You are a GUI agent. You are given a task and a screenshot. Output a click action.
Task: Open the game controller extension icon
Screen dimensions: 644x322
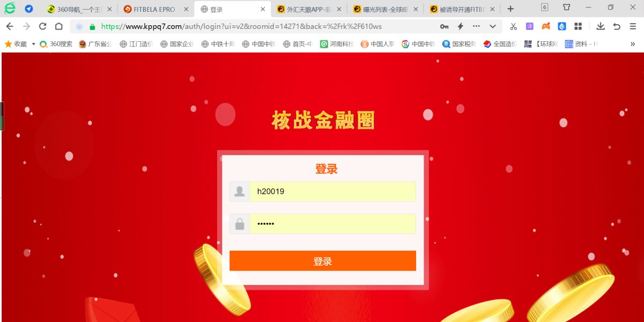coord(545,26)
